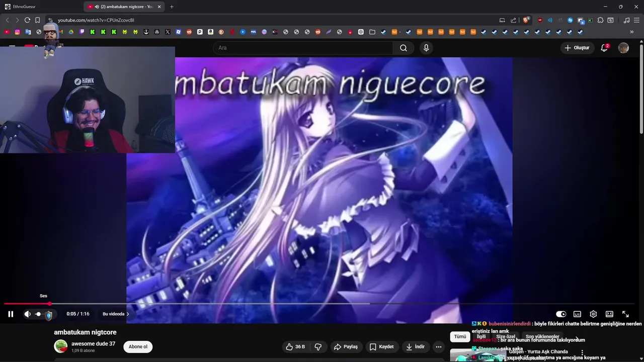Screen dimensions: 644x362
Task: Open the browser hamburger main menu
Action: click(x=636, y=20)
